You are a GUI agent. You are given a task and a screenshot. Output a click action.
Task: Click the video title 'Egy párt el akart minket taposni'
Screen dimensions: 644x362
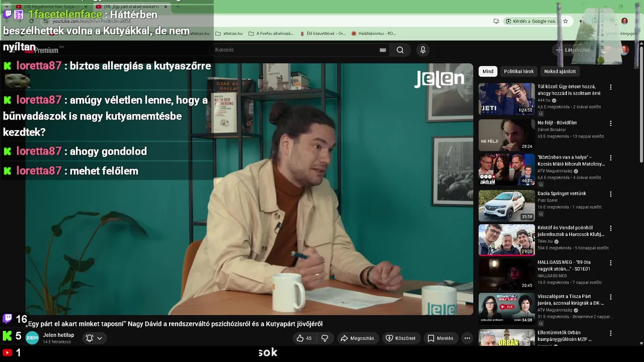click(x=174, y=324)
